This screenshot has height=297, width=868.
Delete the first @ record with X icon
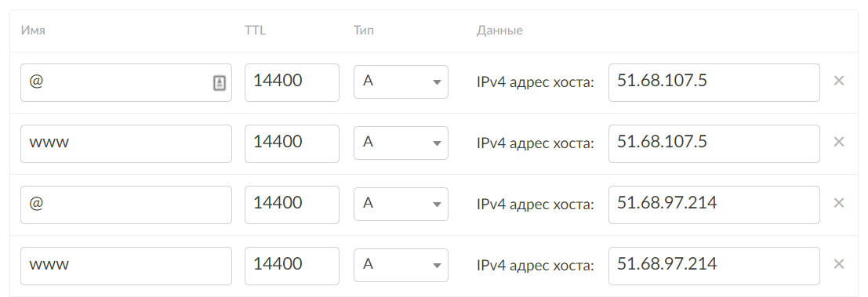point(839,81)
